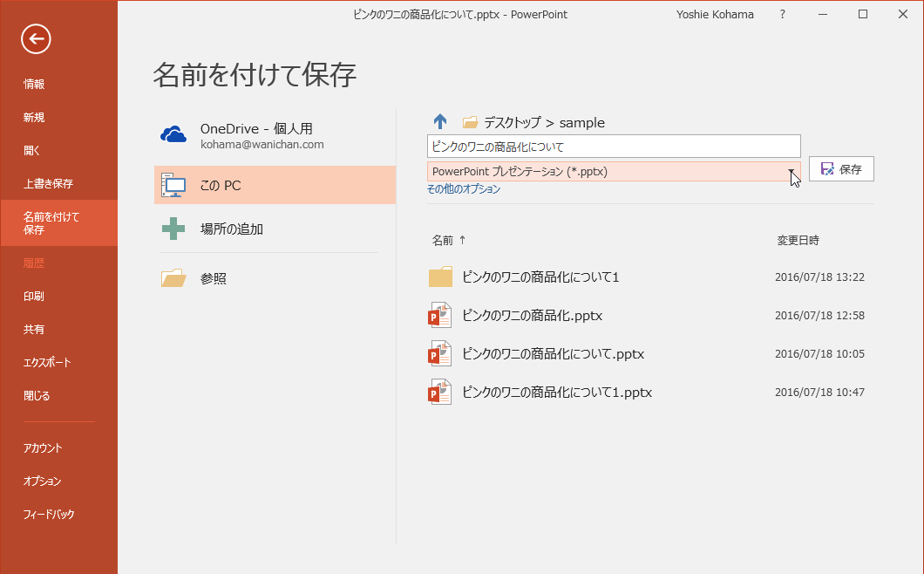924x574 pixels.
Task: Open the file type dropdown arrow
Action: (791, 172)
